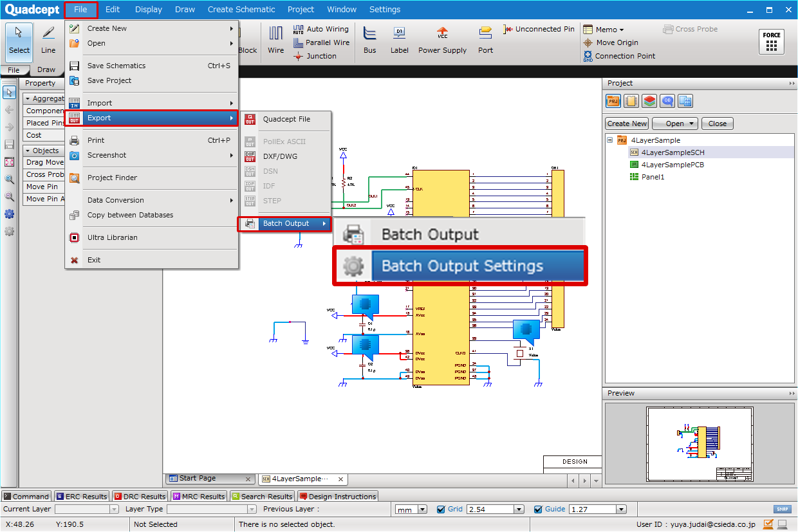The height and width of the screenshot is (532, 798).
Task: Click Move Origin tool
Action: (610, 42)
